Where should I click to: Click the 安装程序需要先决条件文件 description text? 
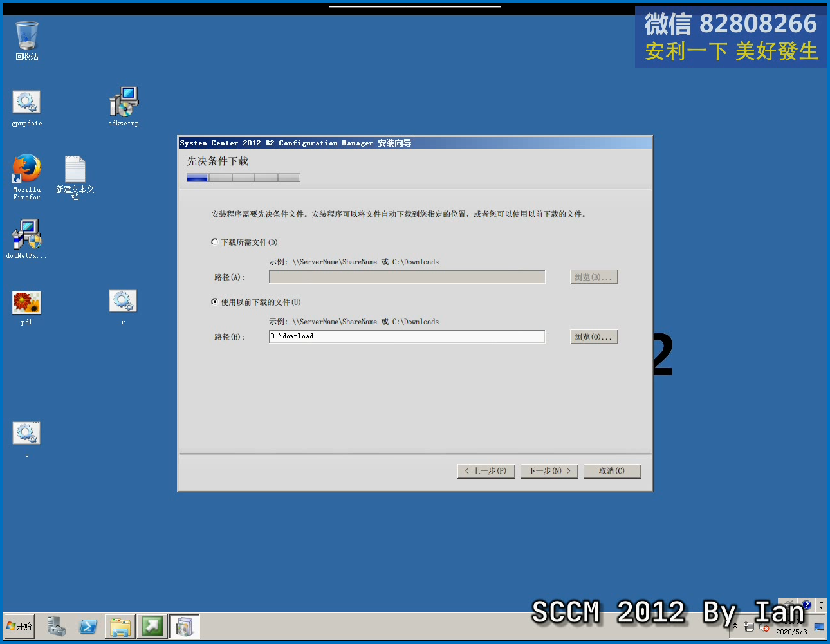pos(400,214)
